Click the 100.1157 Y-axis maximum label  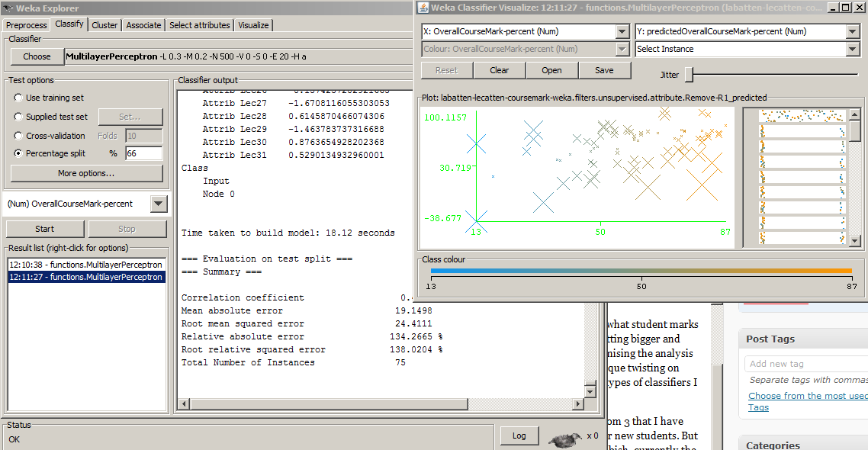pyautogui.click(x=445, y=117)
